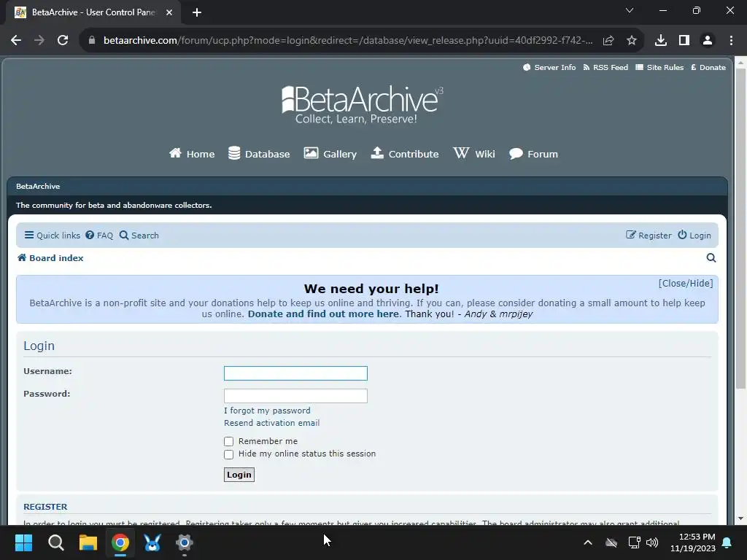Expand the tab search chevron
Viewport: 747px width, 560px height.
[x=630, y=10]
